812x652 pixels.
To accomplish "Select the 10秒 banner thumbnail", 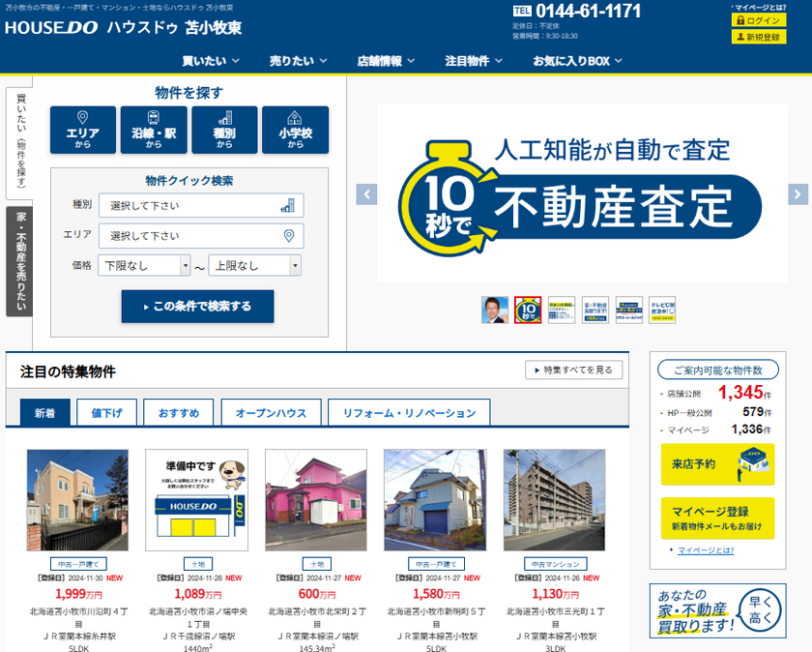I will [x=528, y=310].
